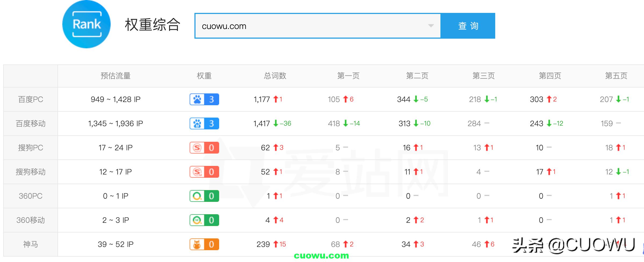This screenshot has height=262, width=644.
Task: Click 神马 first page count 68
Action: [335, 244]
